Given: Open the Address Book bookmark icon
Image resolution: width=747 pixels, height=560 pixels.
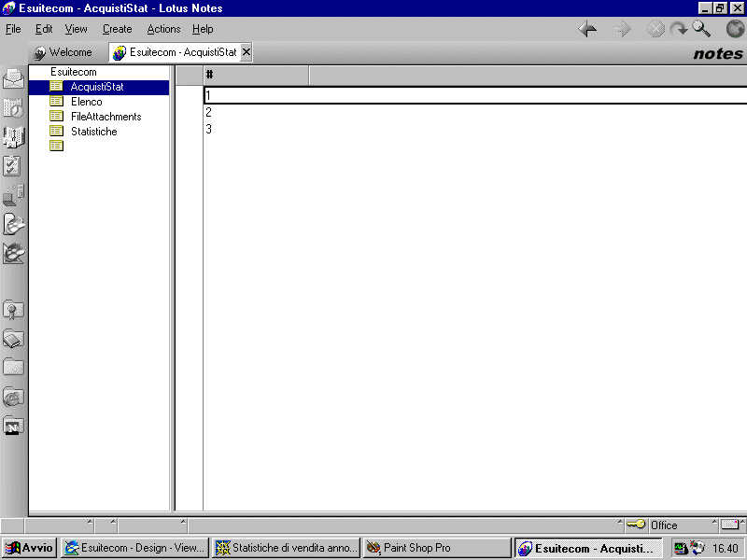Looking at the screenshot, I should (x=13, y=137).
